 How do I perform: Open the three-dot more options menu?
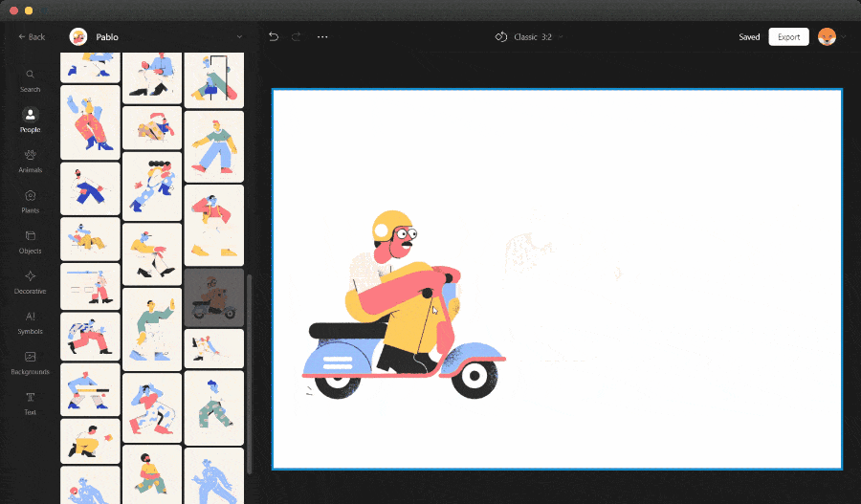pos(322,36)
